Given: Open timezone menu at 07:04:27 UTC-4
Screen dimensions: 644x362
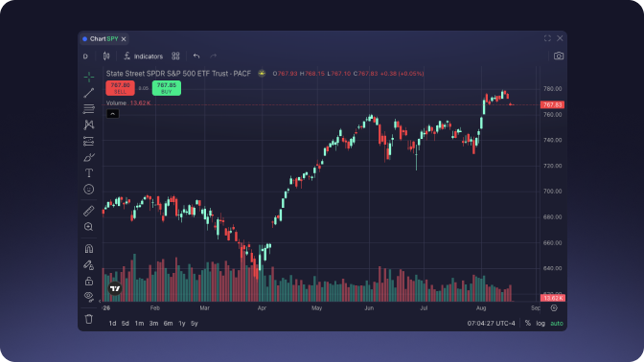Looking at the screenshot, I should click(491, 324).
